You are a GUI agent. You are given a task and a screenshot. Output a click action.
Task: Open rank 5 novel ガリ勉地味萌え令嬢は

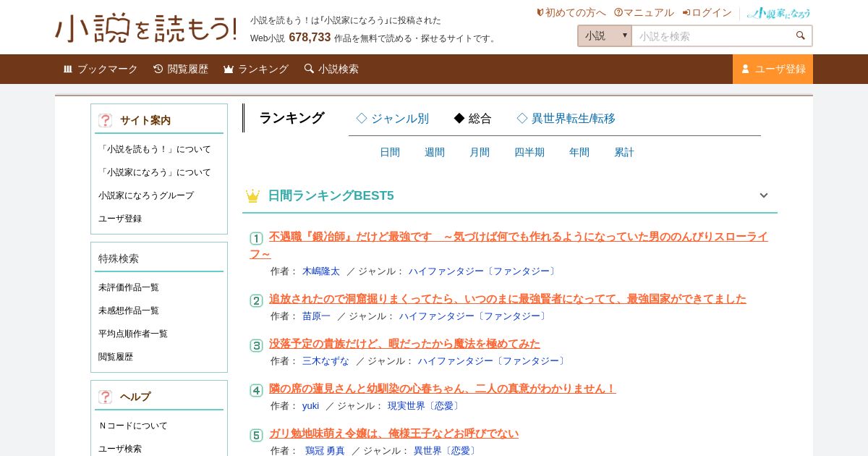click(x=393, y=433)
